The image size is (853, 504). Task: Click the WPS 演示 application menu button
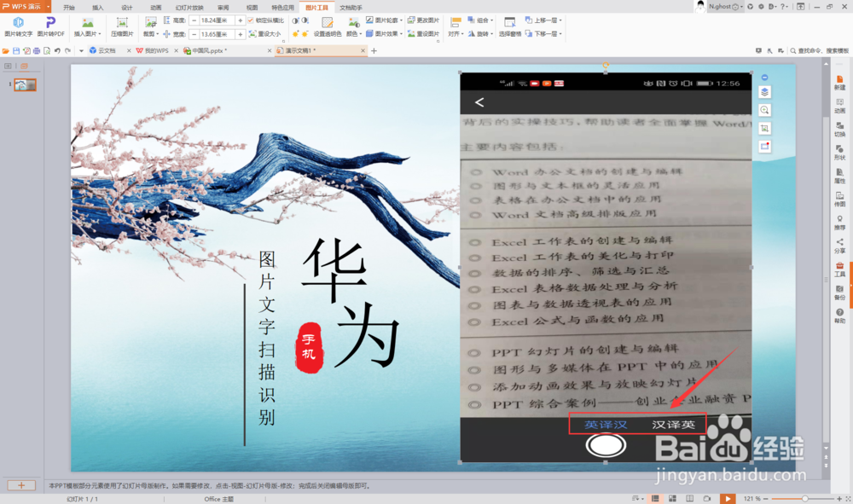pyautogui.click(x=25, y=7)
